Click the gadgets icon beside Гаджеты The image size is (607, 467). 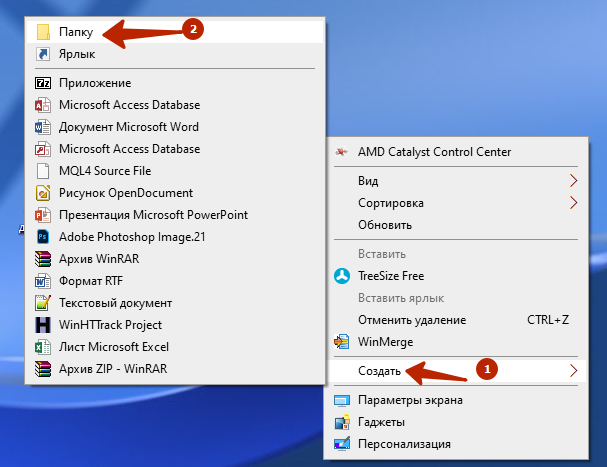342,422
